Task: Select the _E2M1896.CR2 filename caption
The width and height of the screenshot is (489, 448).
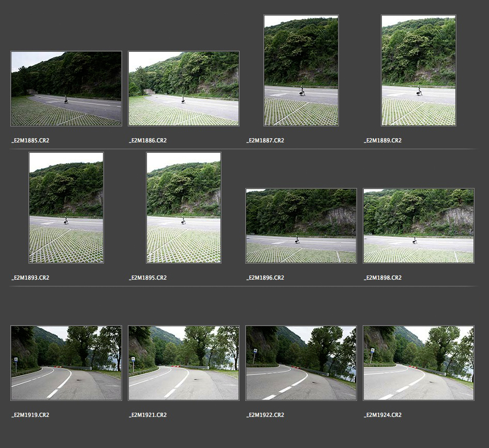Action: pos(265,278)
